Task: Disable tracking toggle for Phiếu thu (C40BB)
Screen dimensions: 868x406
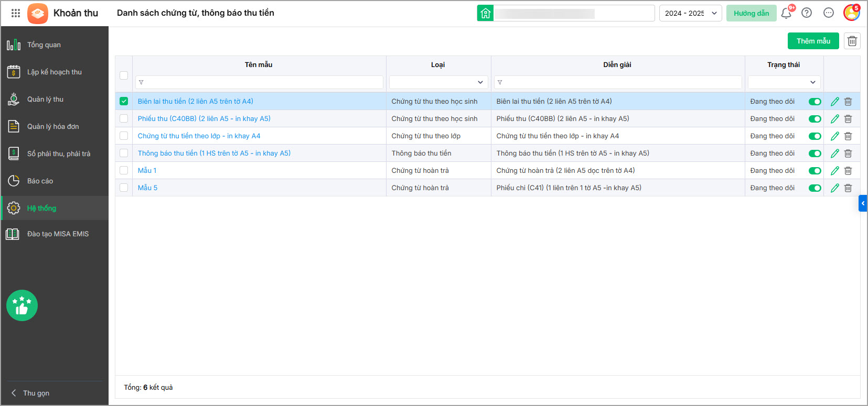Action: [x=815, y=119]
